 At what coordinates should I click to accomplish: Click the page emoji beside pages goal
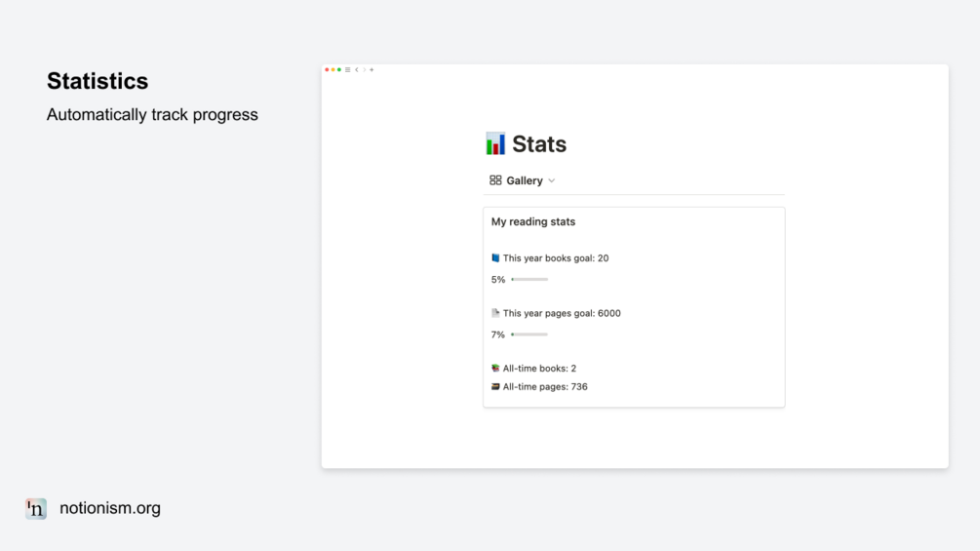point(495,313)
